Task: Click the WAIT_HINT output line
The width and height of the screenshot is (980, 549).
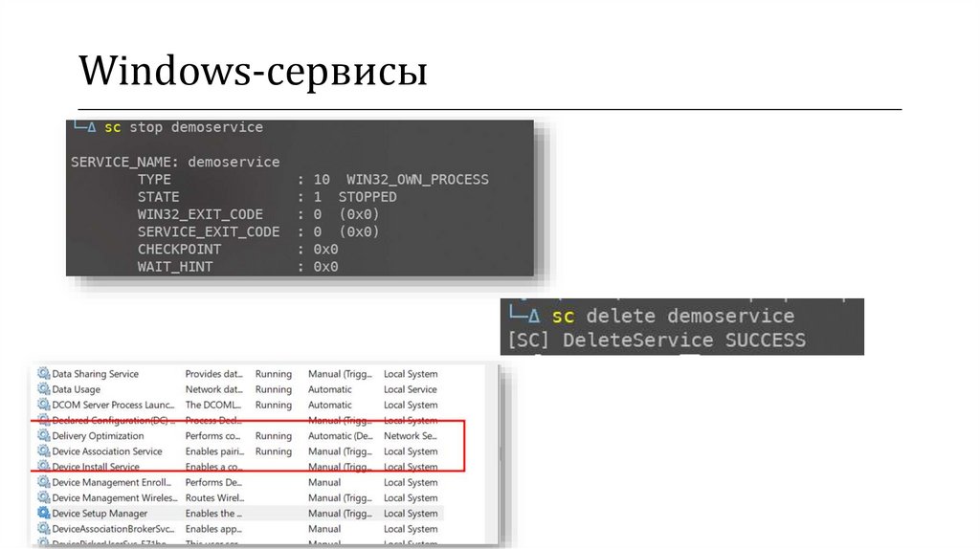Action: pos(237,267)
